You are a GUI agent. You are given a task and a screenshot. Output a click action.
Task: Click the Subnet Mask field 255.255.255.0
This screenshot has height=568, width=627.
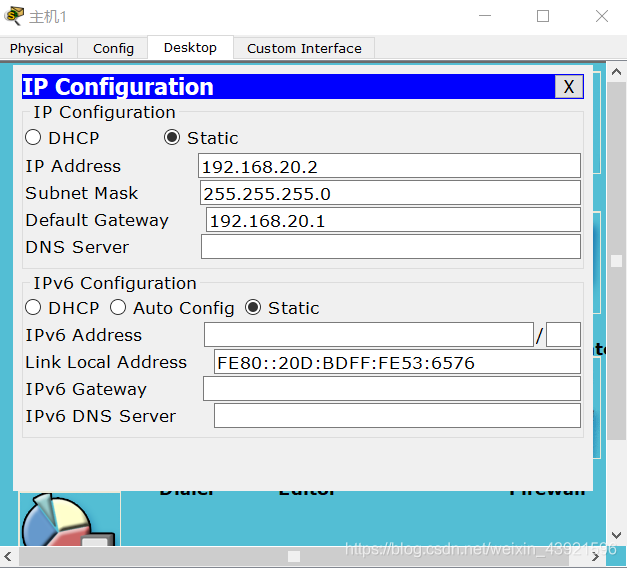coord(390,193)
